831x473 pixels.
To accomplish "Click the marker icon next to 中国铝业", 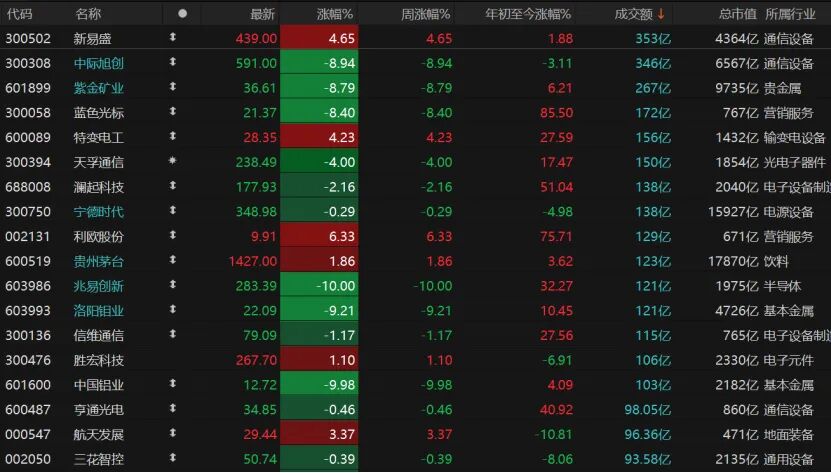I will click(x=172, y=383).
